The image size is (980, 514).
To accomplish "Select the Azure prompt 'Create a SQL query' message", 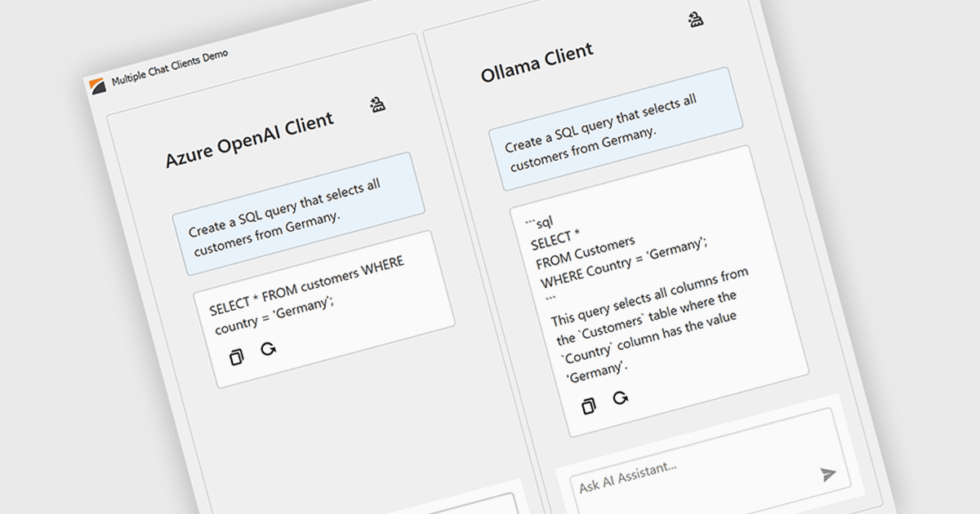I will (299, 213).
